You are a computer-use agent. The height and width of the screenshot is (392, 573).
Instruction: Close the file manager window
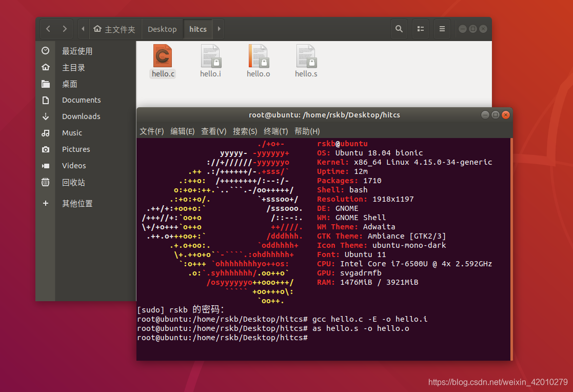point(483,29)
